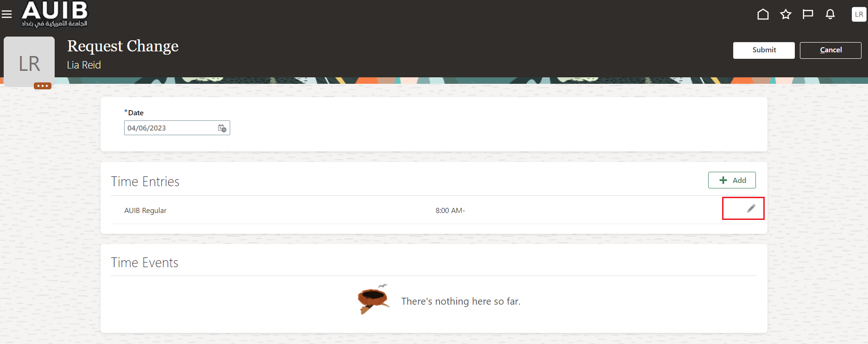Open the Watchlist flag icon
The height and width of the screenshot is (344, 868).
[808, 14]
